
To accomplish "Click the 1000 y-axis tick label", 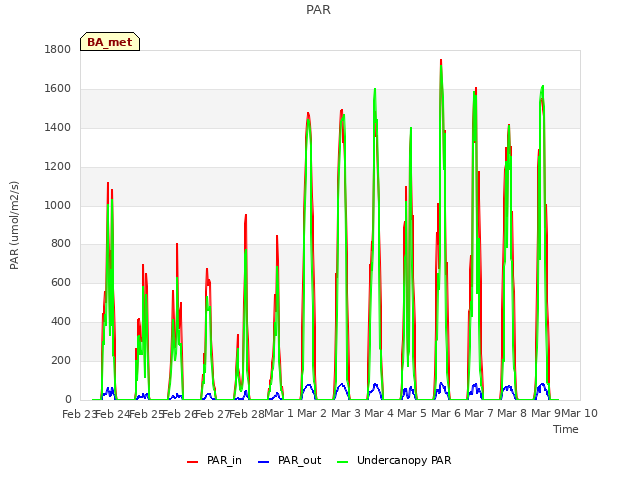I will pyautogui.click(x=58, y=205).
